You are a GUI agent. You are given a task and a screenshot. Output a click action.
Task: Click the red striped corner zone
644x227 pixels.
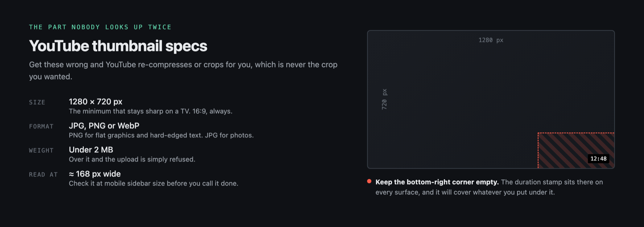[x=576, y=150]
